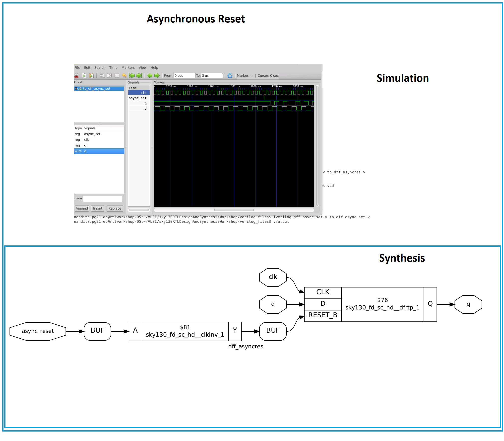Zoom in on the waveform
The height and width of the screenshot is (441, 504).
[x=109, y=75]
